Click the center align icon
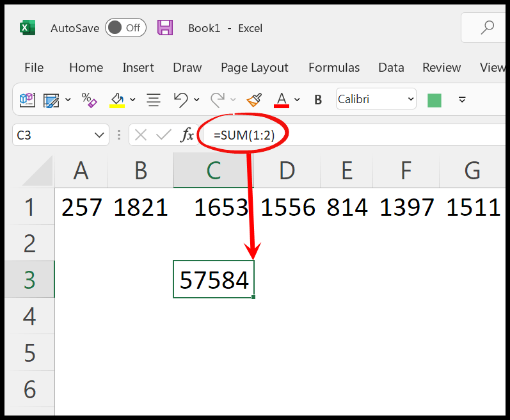510x420 pixels. (x=153, y=100)
